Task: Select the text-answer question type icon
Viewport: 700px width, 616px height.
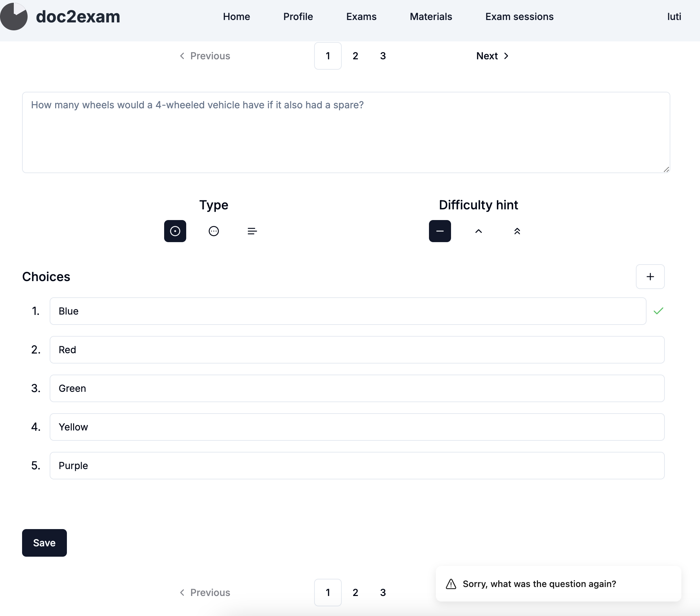Action: pos(252,231)
